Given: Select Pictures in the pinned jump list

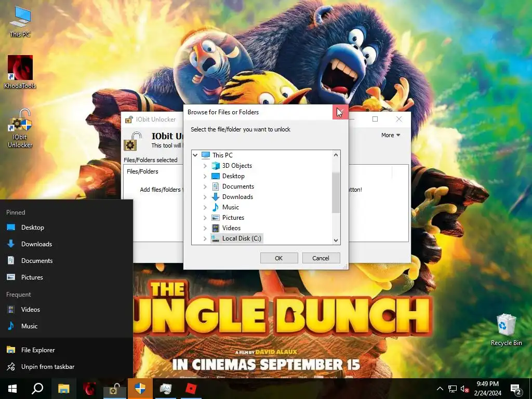Looking at the screenshot, I should click(66, 277).
